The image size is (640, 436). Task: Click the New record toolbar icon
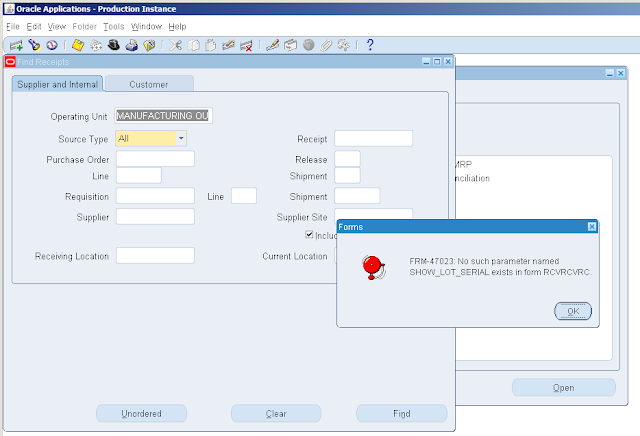tap(16, 45)
